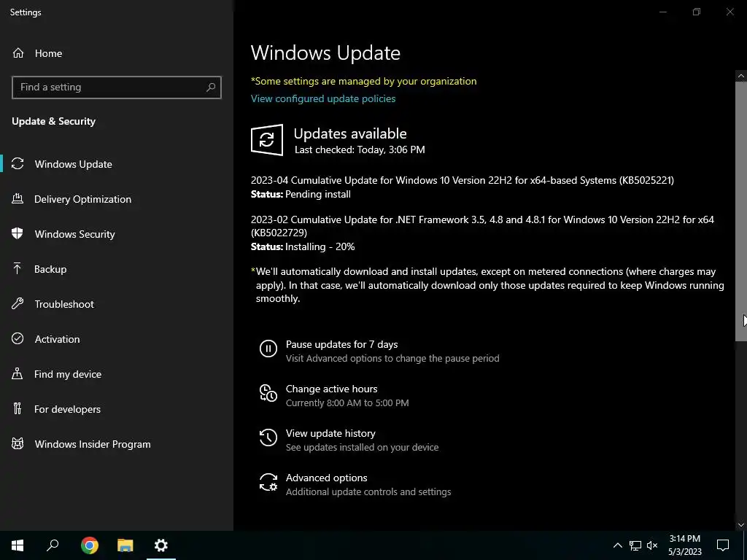This screenshot has width=747, height=560.
Task: Open the Windows Start menu
Action: [x=18, y=545]
